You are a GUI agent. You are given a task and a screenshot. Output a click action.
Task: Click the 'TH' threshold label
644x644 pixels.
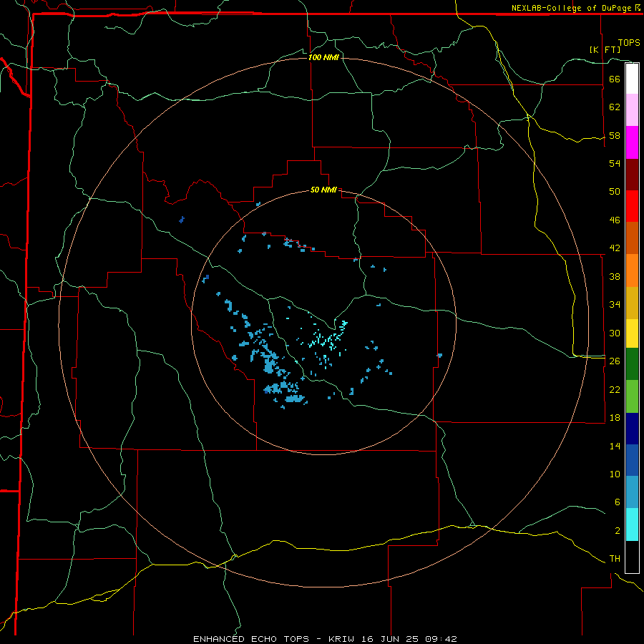point(615,559)
